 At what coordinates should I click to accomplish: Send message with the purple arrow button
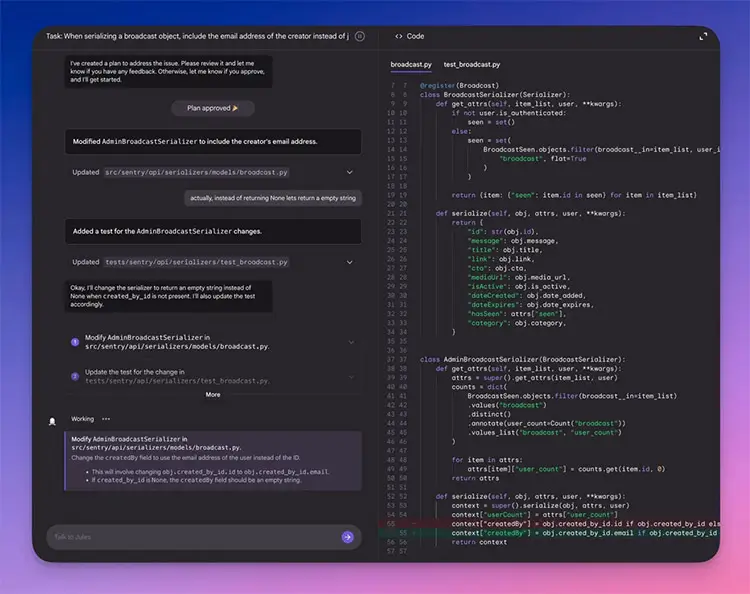click(348, 537)
